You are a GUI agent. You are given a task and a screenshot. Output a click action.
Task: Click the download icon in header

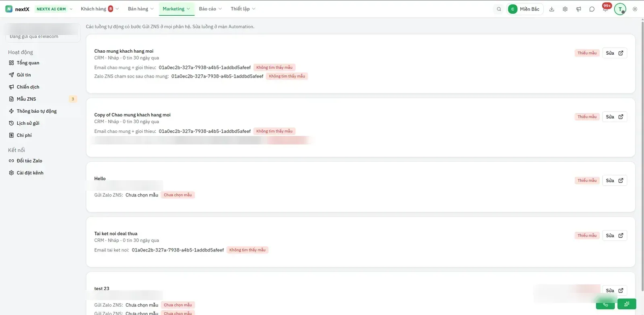[x=552, y=9]
